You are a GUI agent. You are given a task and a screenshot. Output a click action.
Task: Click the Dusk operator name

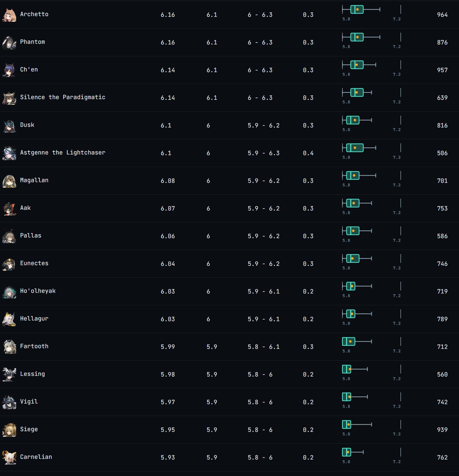27,125
